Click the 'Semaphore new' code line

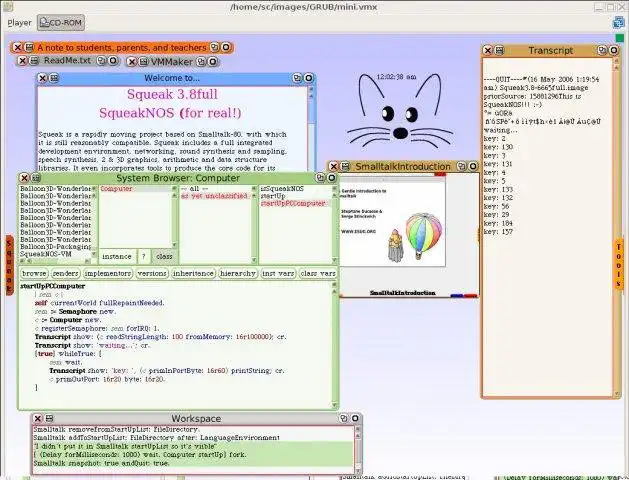pyautogui.click(x=75, y=312)
